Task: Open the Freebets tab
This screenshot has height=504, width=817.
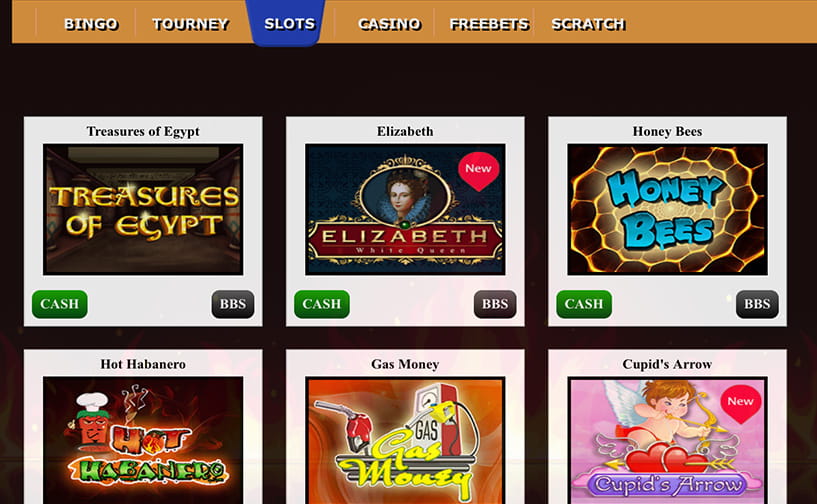Action: point(489,24)
